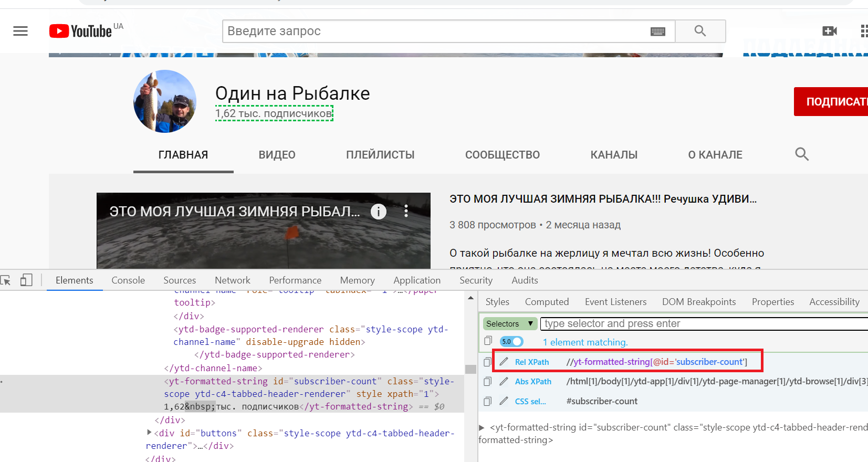The width and height of the screenshot is (868, 462).
Task: Select the ВИДЕО channel tab
Action: [x=277, y=155]
